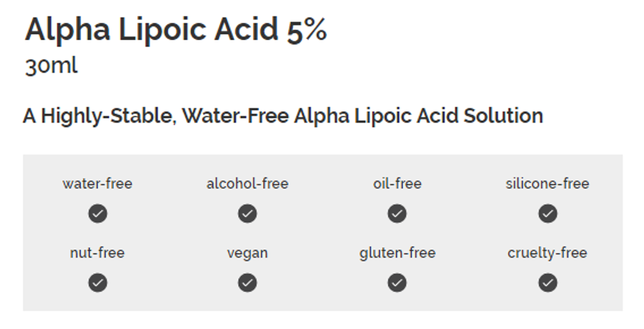Click the checkmark icon under water-free

pos(97,214)
